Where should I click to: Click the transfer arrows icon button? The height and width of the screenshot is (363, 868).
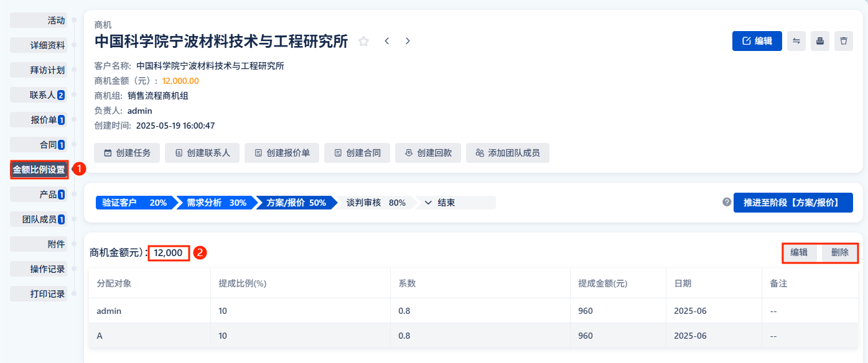click(x=796, y=41)
